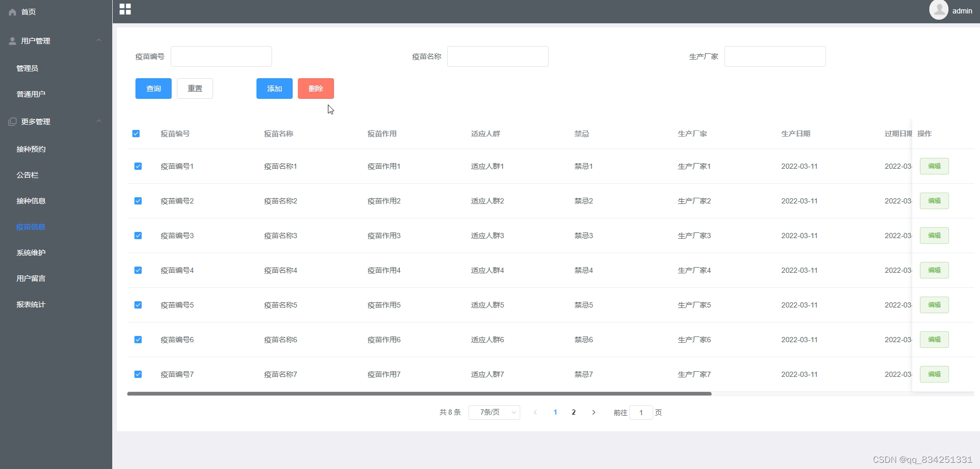The width and height of the screenshot is (980, 469).
Task: Uncheck the row for 疫苗编号7
Action: (138, 374)
